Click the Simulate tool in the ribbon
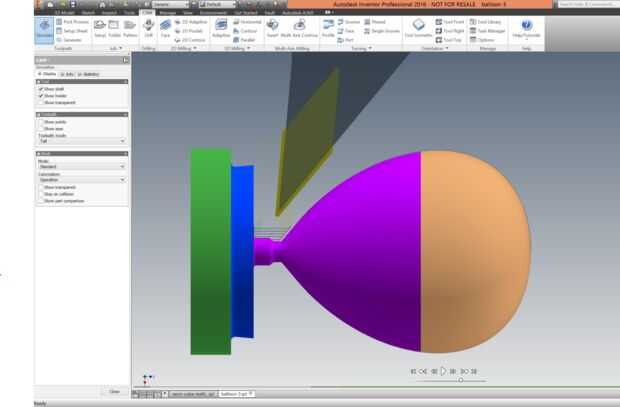Viewport: 620px width, 407px height. [x=44, y=30]
